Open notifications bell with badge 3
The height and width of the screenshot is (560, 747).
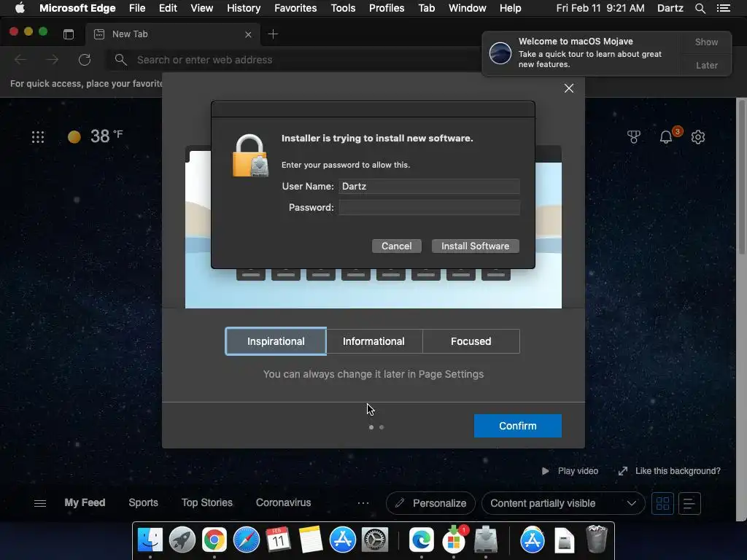pyautogui.click(x=666, y=137)
